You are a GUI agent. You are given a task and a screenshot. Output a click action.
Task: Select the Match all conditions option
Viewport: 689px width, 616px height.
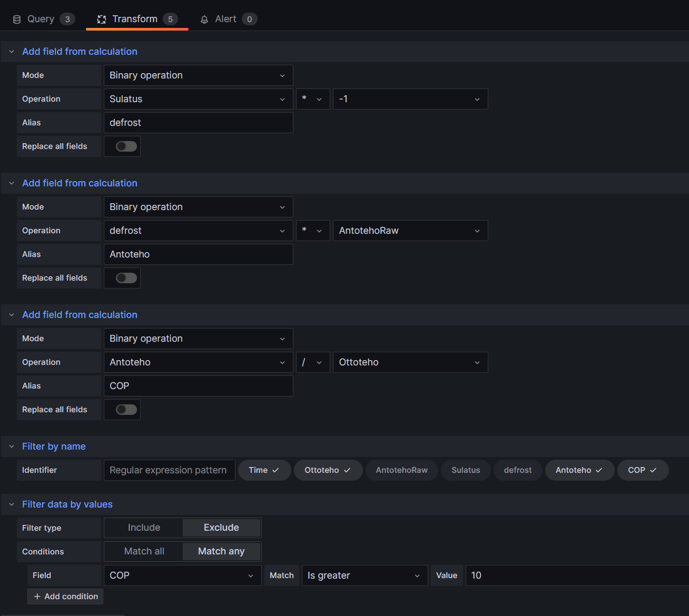click(x=144, y=551)
